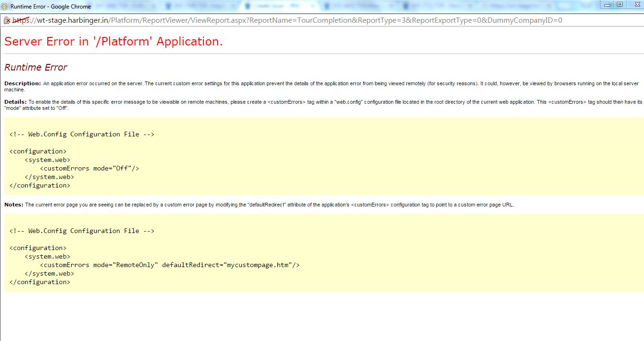Screen dimensions: 644x341
Task: Click the italic 'Runtime Error' subheading
Action: [x=36, y=67]
